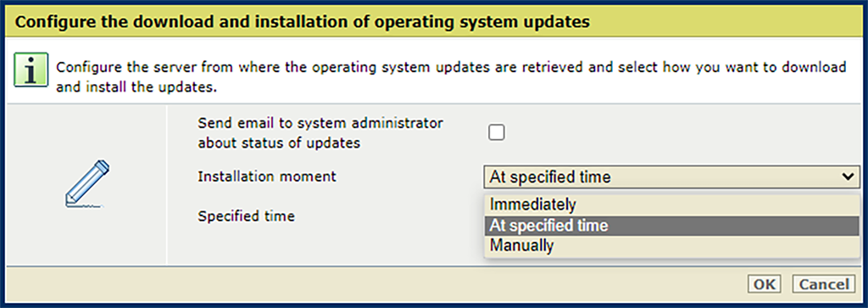Dismiss the dialog with Cancel
The height and width of the screenshot is (308, 868).
click(824, 284)
